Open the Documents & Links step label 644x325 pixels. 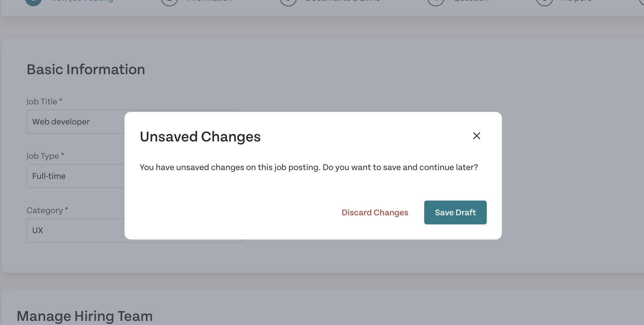point(343,1)
